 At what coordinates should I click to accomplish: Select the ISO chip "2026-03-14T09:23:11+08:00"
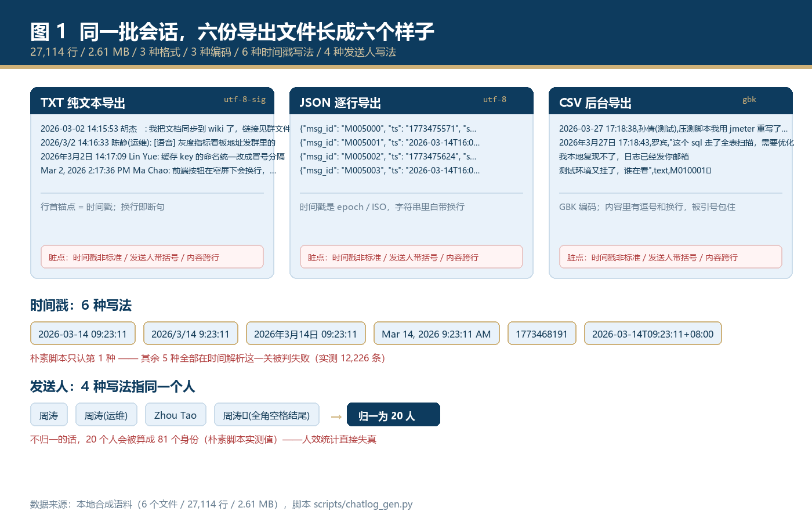pos(652,333)
